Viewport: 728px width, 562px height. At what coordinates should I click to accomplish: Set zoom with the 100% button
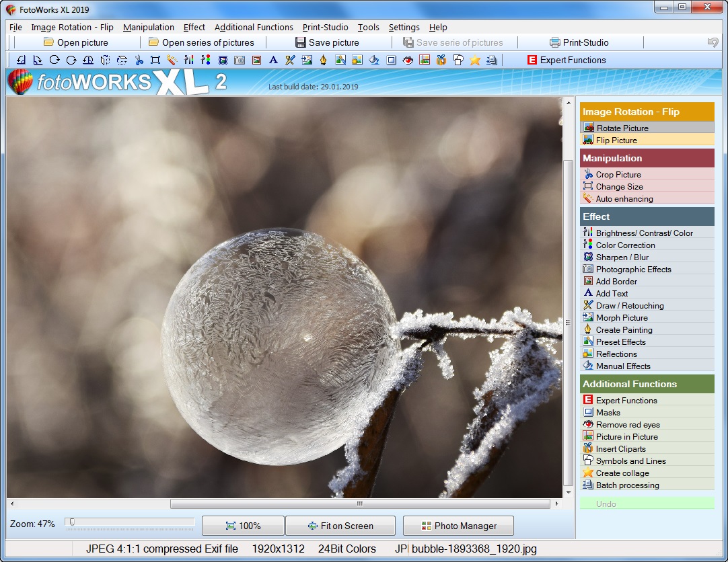[243, 526]
